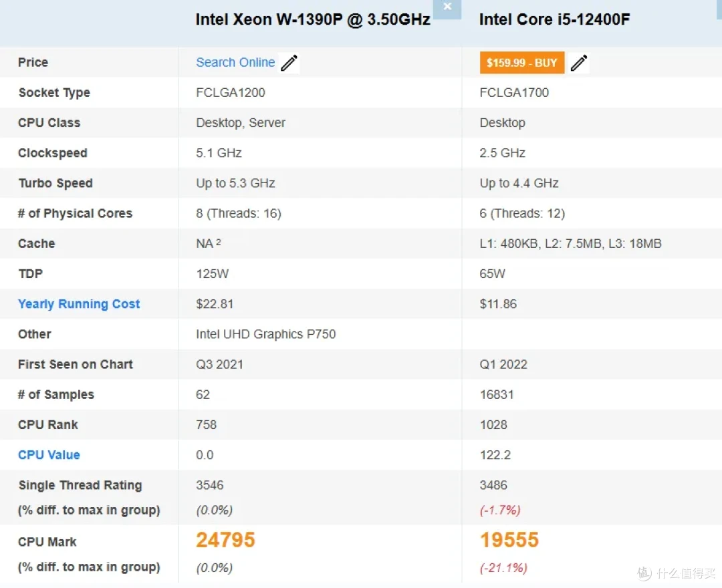Click the CPU Rank 758 value

206,425
